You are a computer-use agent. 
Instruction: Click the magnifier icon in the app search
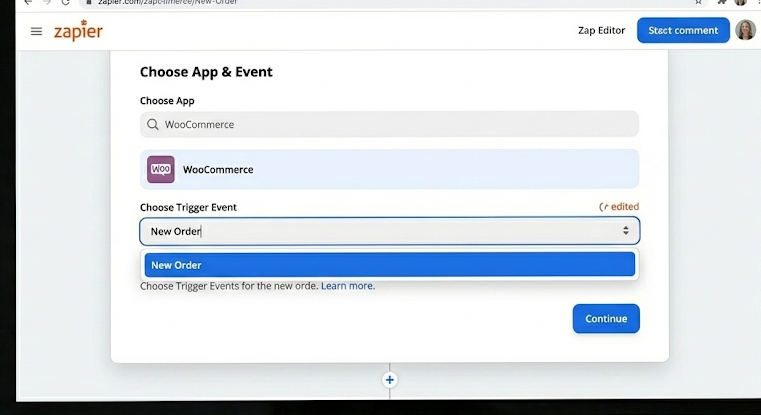[x=153, y=125]
